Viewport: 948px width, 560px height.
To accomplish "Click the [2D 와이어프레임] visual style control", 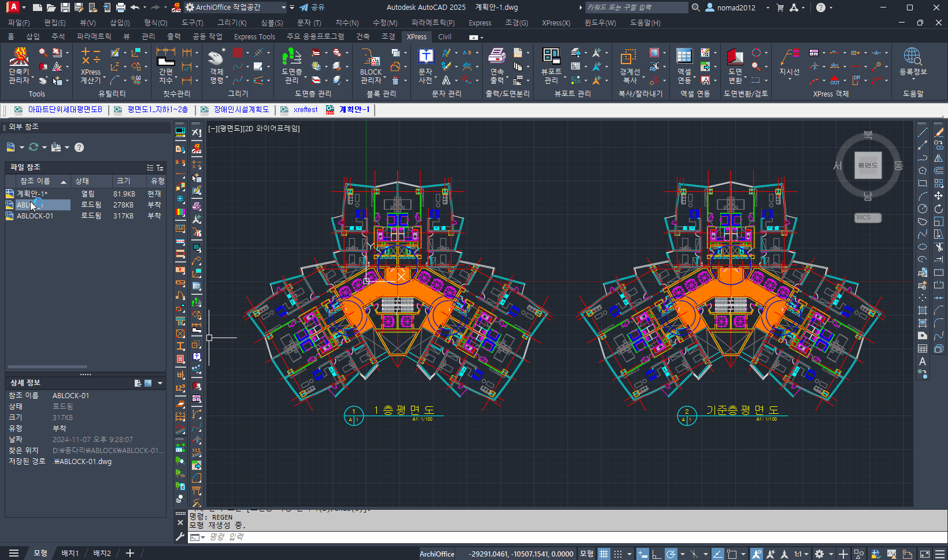I will (x=271, y=128).
